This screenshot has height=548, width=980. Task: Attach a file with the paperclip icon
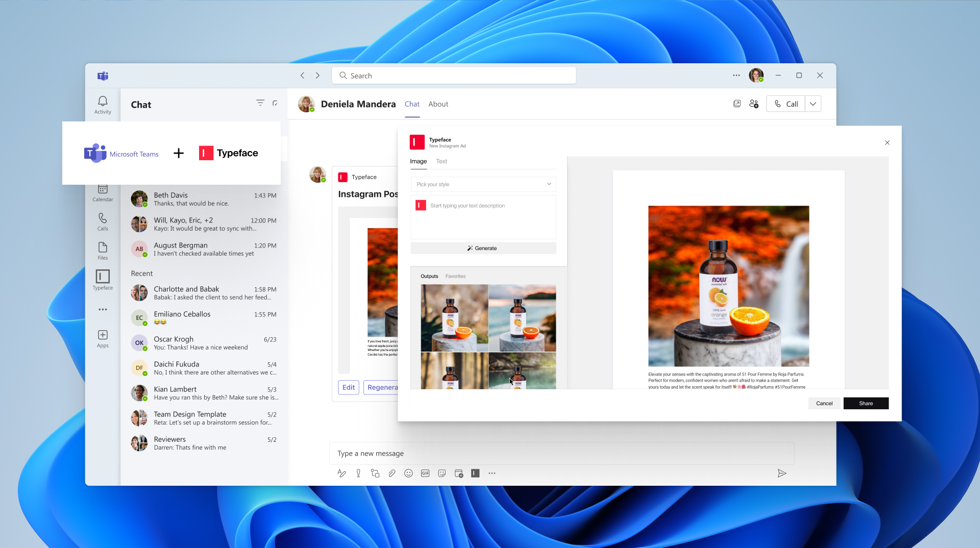(x=392, y=473)
